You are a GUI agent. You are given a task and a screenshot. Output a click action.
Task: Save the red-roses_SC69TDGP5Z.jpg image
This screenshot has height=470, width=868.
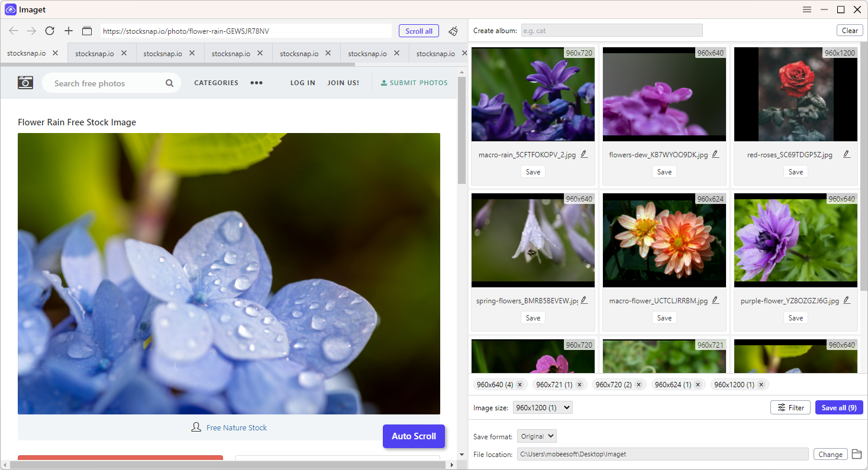(x=796, y=171)
